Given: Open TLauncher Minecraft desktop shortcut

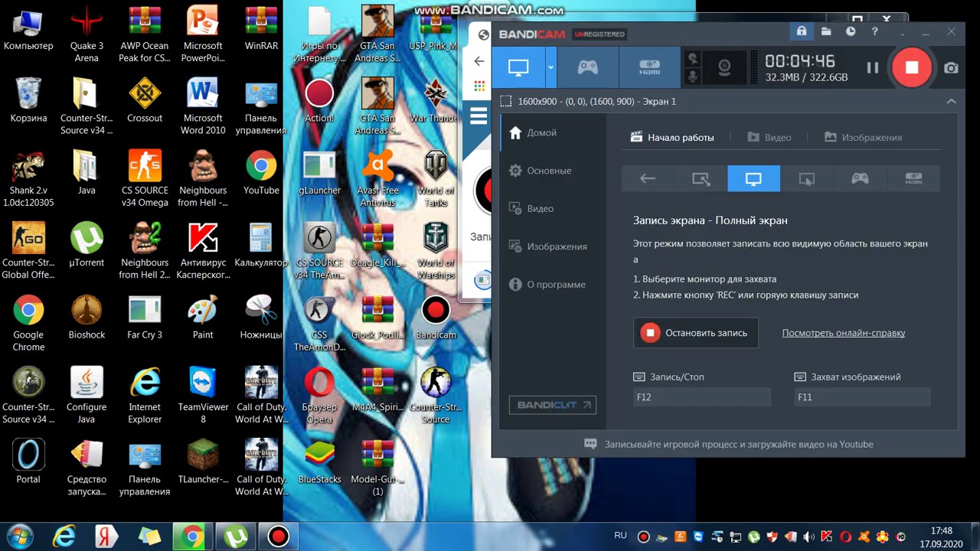Looking at the screenshot, I should [x=203, y=460].
